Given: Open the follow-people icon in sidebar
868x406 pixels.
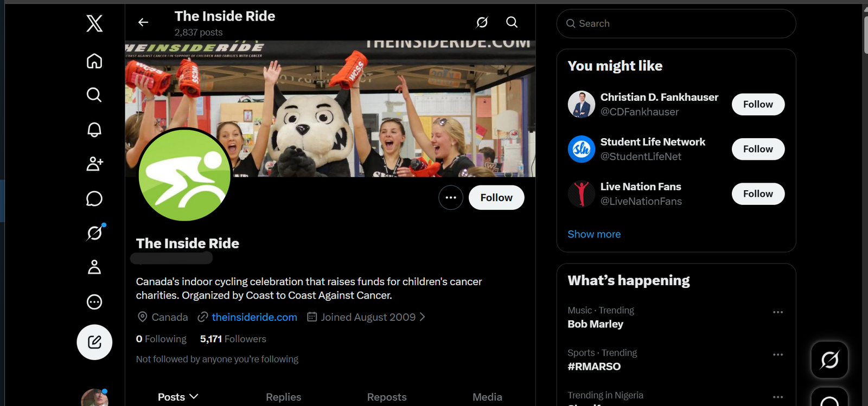Looking at the screenshot, I should [x=94, y=164].
